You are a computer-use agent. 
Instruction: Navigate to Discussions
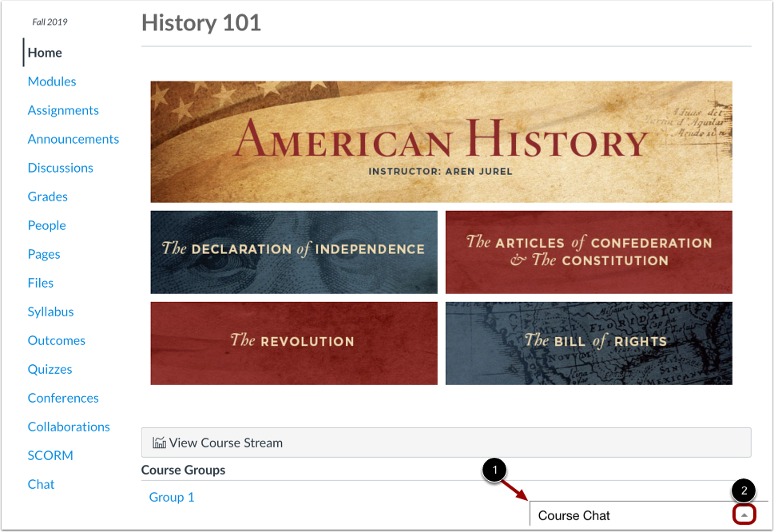pyautogui.click(x=60, y=168)
